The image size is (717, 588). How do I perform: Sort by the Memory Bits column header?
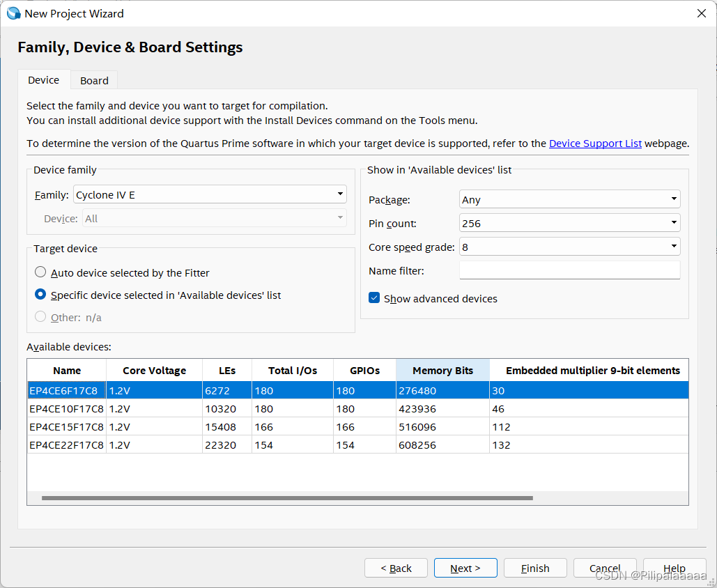coord(442,371)
